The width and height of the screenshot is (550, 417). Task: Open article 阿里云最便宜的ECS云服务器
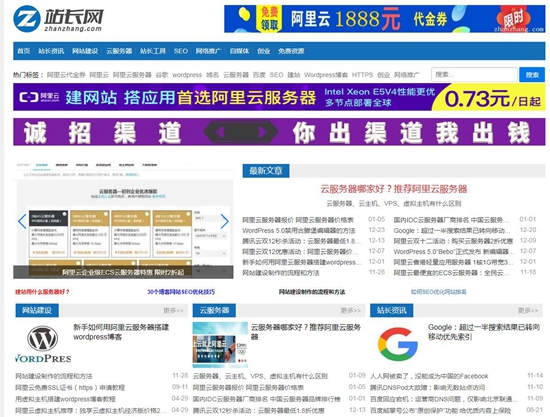(452, 273)
